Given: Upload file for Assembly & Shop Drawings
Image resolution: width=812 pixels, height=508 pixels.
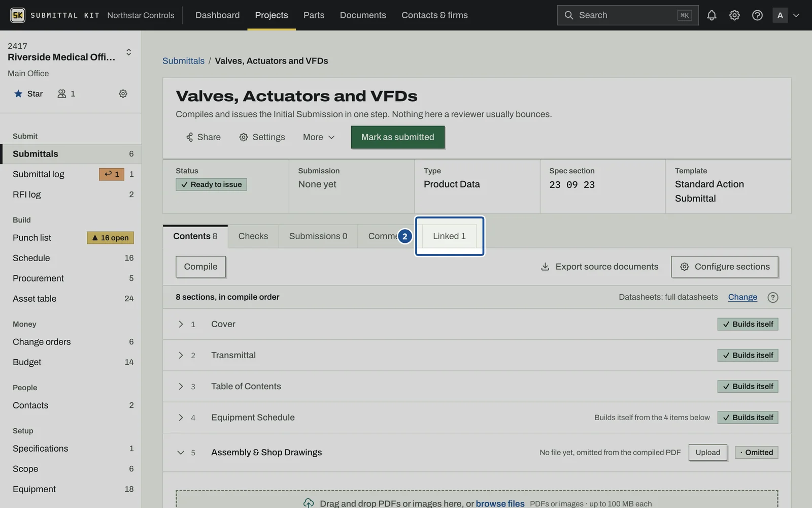Looking at the screenshot, I should [708, 453].
